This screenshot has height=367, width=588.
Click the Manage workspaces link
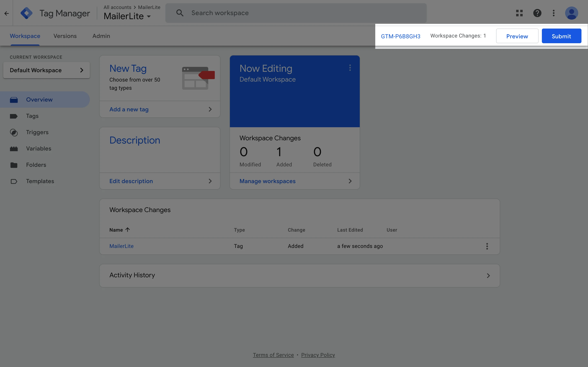click(267, 181)
